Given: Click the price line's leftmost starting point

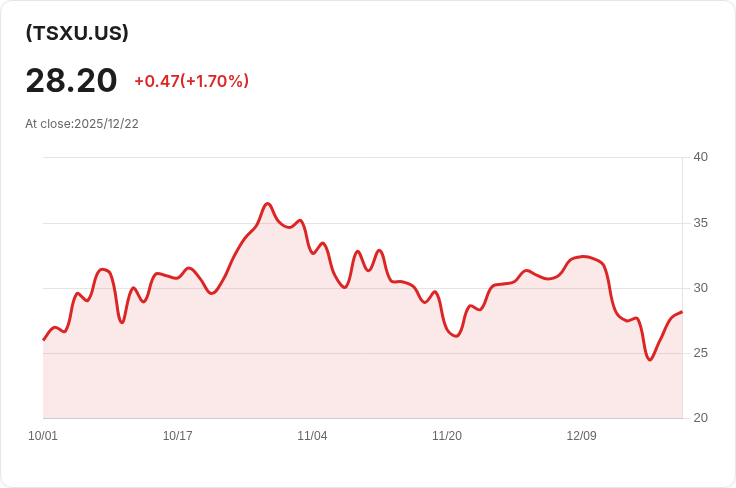Looking at the screenshot, I should (44, 340).
